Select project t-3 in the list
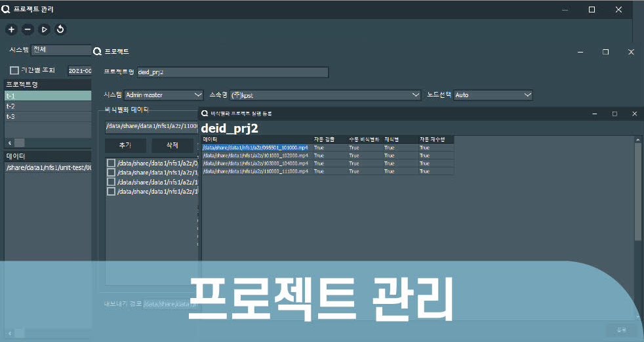Image resolution: width=644 pixels, height=342 pixels. coord(46,116)
